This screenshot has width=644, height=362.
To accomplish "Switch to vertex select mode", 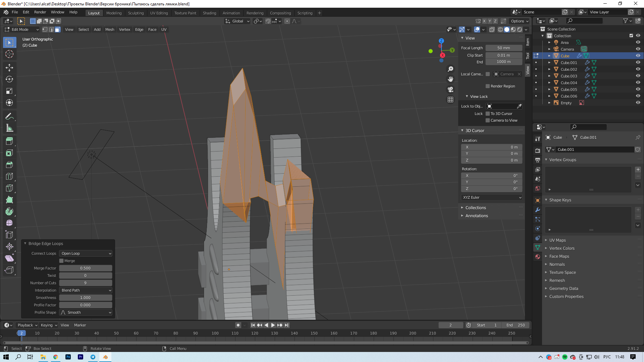I will 45,29.
